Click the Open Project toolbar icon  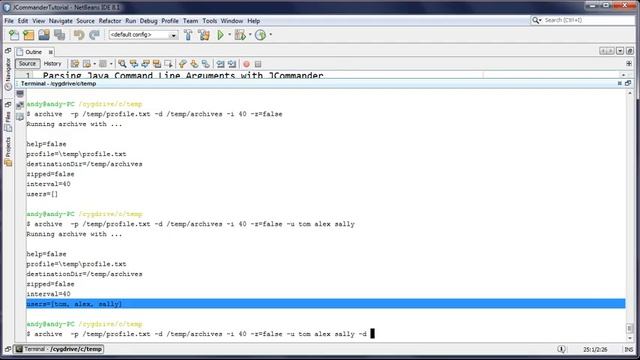point(44,35)
